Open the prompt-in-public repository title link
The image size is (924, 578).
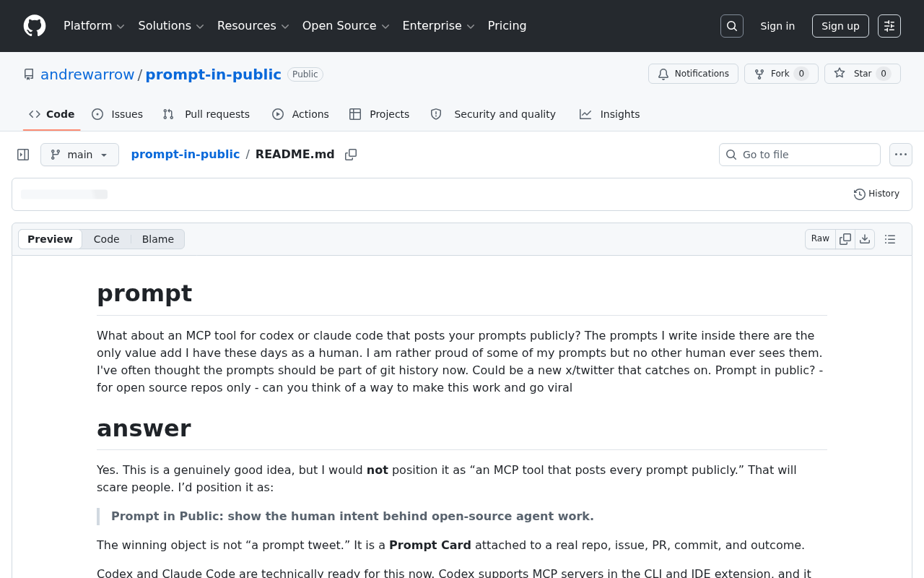(214, 74)
